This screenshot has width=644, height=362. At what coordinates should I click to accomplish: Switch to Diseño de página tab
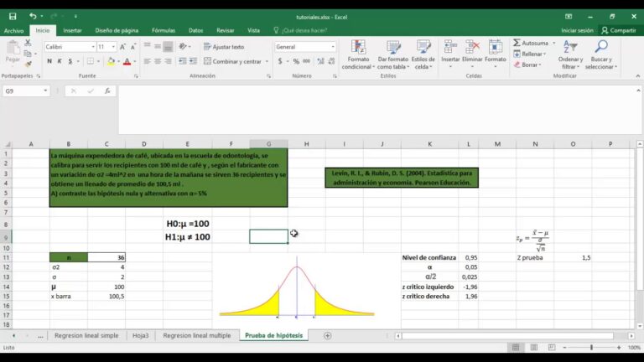click(117, 30)
